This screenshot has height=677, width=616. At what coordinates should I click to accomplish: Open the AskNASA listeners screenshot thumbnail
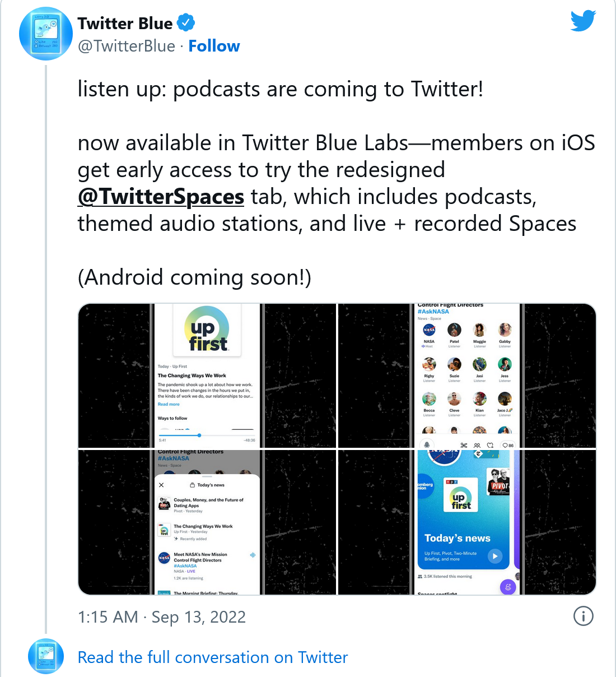[467, 375]
